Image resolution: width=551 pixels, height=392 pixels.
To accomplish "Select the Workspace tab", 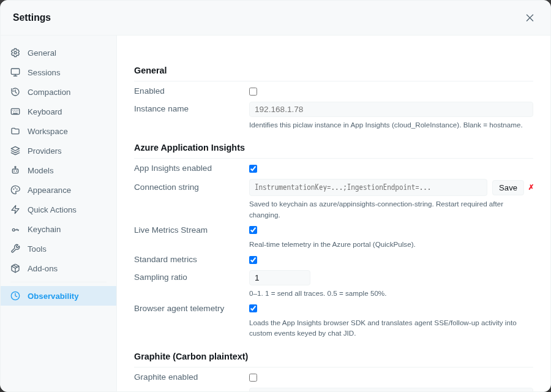I will click(x=58, y=131).
